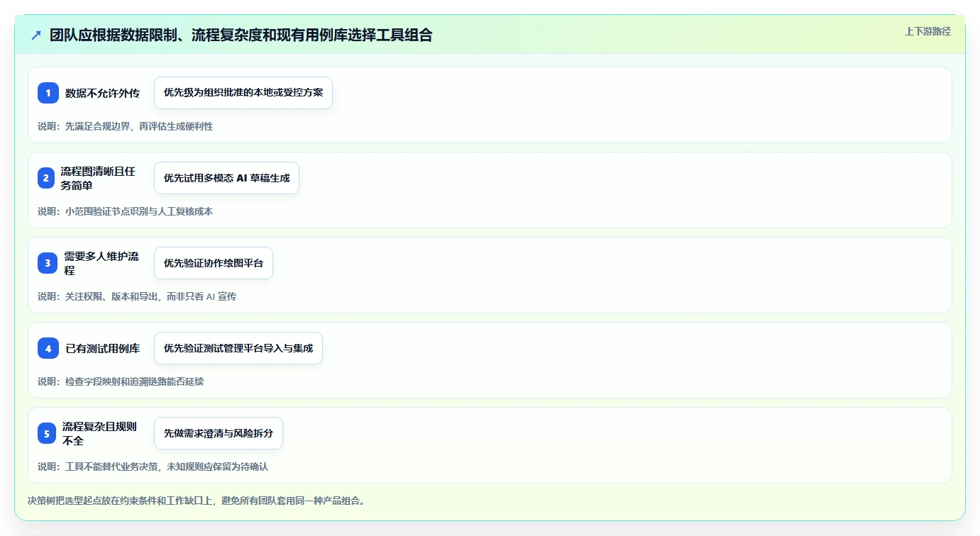
Task: Click the step 3 number badge
Action: [48, 263]
